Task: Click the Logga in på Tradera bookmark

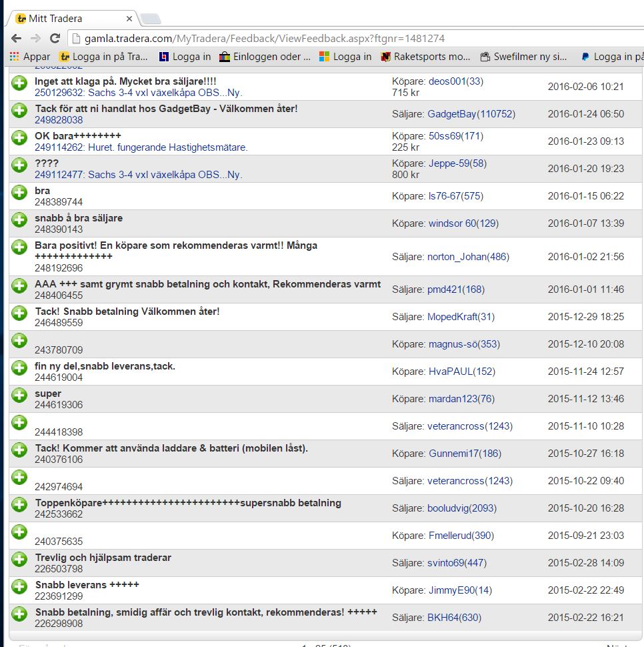Action: (103, 57)
